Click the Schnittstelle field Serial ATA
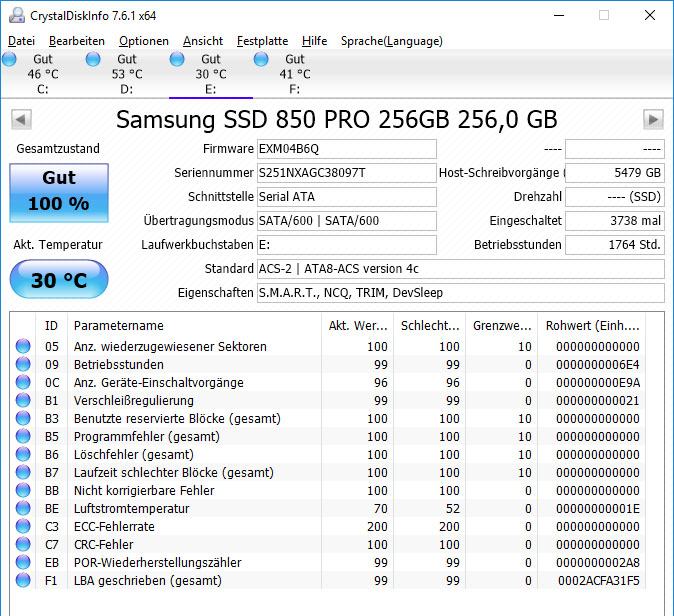 [346, 197]
